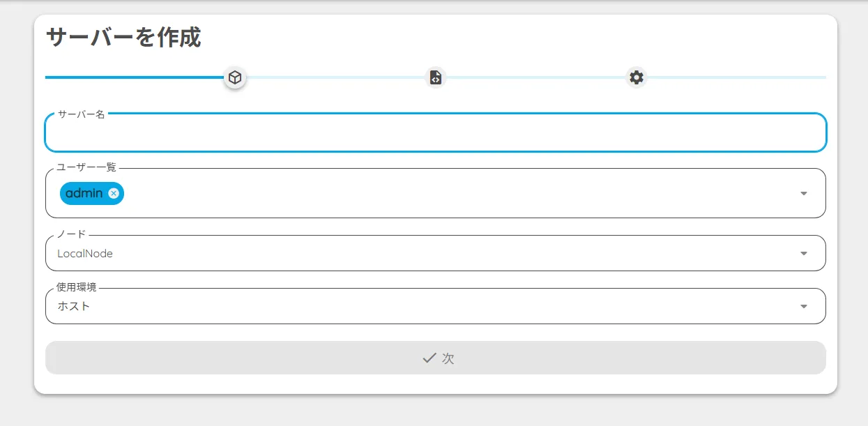Expand the 使用環境 dropdown arrow
Screen dimensions: 868x426
coord(804,306)
